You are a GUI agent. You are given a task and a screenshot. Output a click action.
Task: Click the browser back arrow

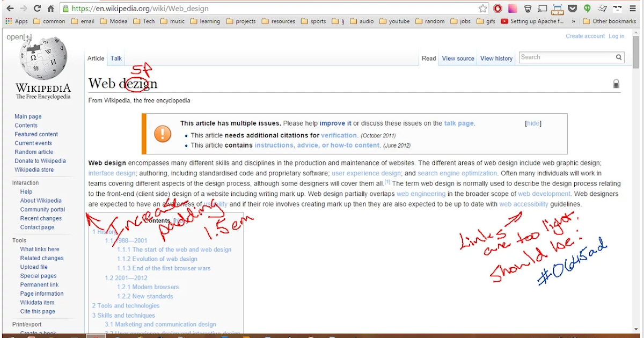point(10,8)
